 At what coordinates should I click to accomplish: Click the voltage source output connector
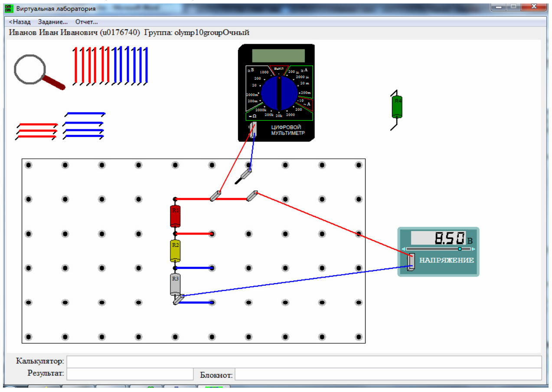pyautogui.click(x=411, y=261)
